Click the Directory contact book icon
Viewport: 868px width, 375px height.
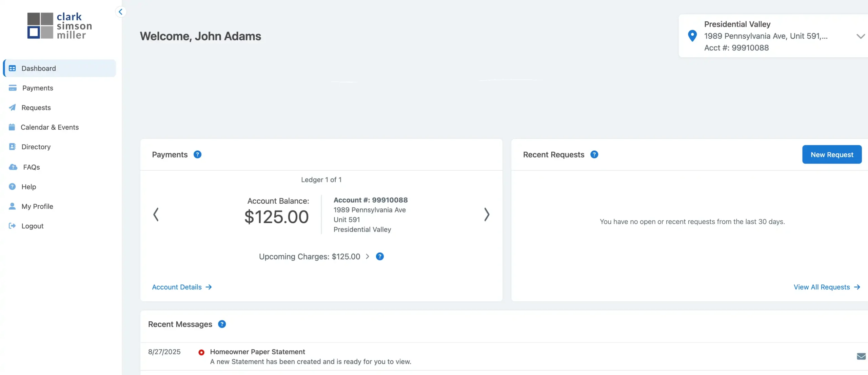[12, 147]
